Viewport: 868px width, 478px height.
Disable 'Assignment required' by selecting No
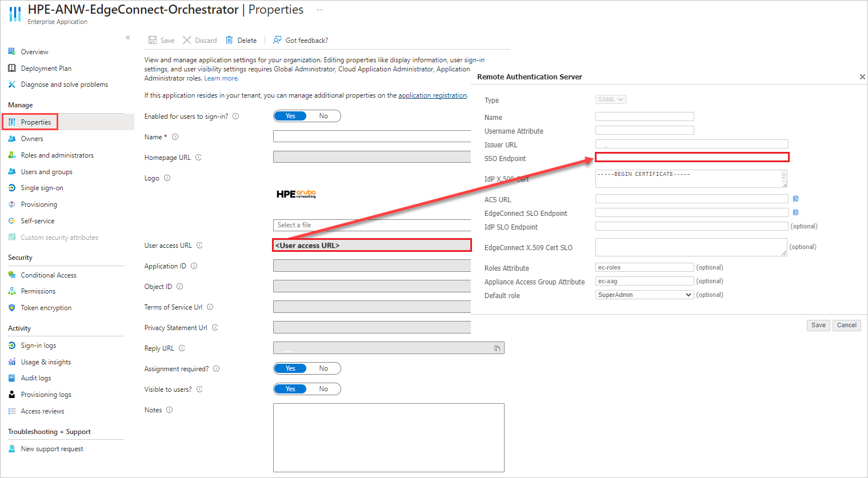323,368
